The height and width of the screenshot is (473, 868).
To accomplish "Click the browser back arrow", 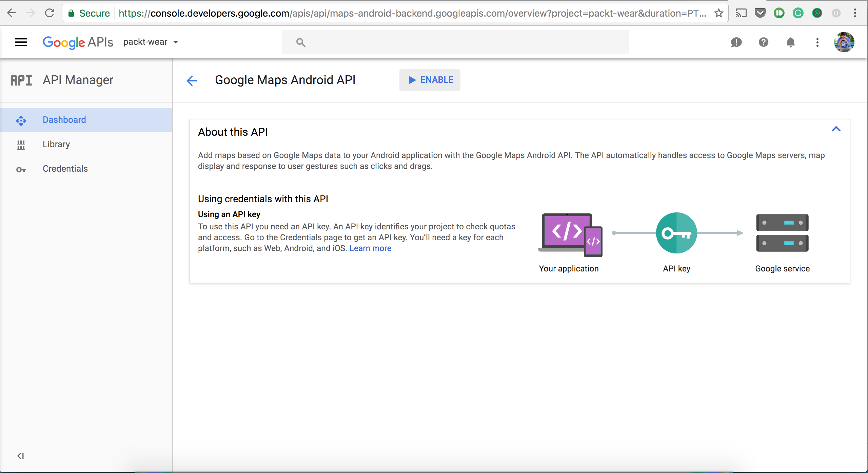I will (x=12, y=13).
